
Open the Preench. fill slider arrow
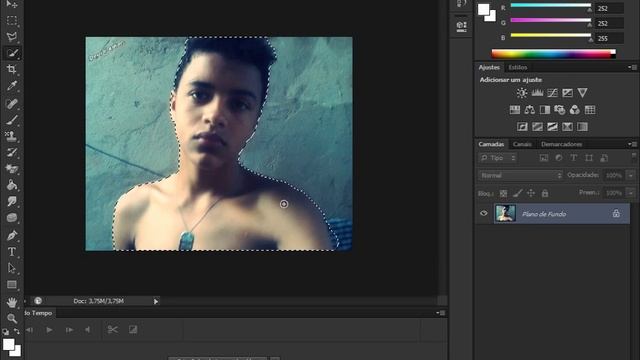coord(631,193)
